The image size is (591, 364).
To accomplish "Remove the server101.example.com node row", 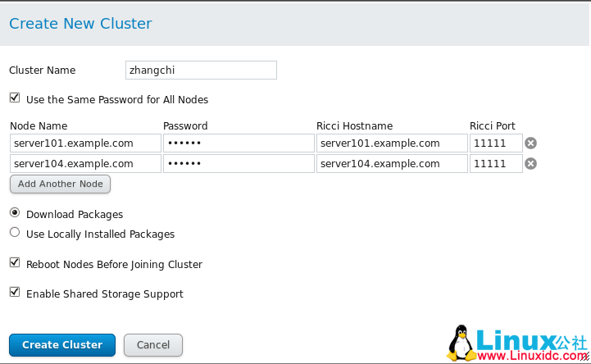I will pos(530,143).
